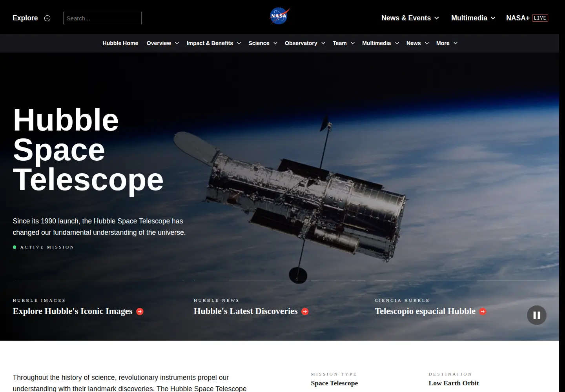Click the Explore button label
The image size is (565, 392).
point(25,18)
